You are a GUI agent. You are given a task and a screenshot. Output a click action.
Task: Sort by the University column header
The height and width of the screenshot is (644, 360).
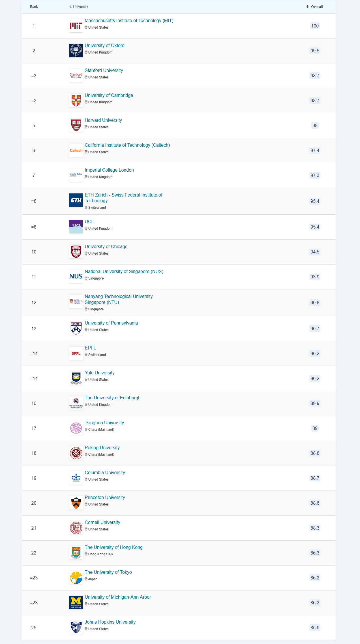pyautogui.click(x=79, y=7)
